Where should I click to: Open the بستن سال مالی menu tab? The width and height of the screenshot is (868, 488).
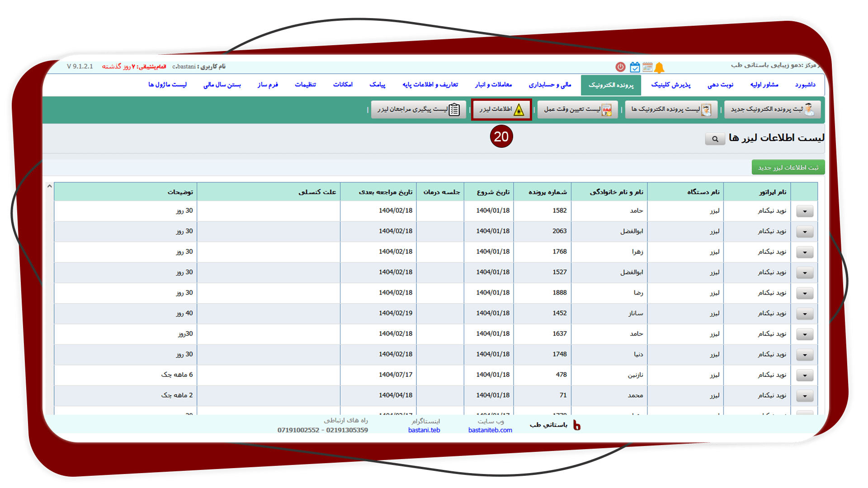click(222, 85)
